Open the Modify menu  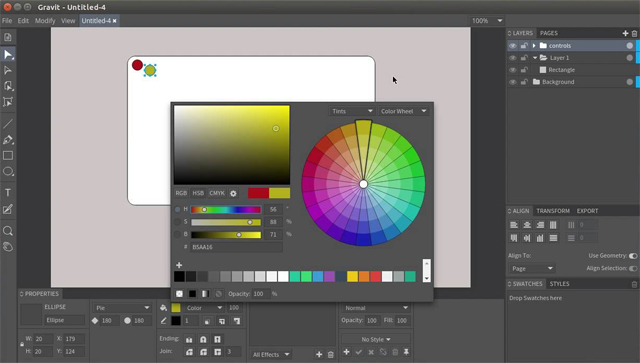click(x=45, y=20)
